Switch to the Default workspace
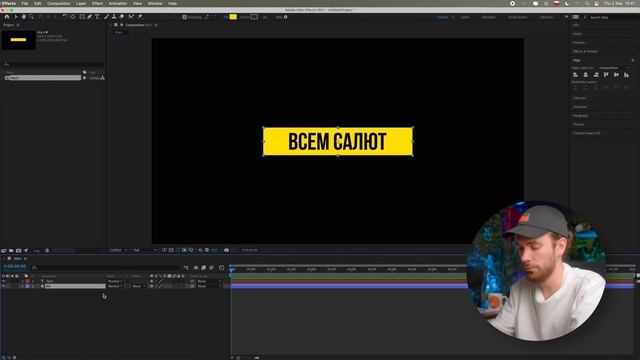This screenshot has height=360, width=640. (x=442, y=17)
